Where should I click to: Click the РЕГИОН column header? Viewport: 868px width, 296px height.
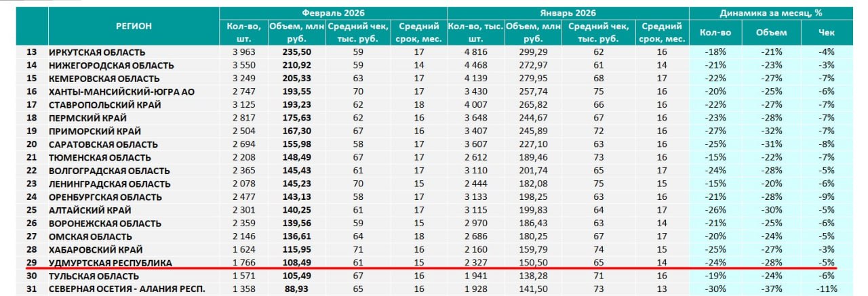coord(134,26)
